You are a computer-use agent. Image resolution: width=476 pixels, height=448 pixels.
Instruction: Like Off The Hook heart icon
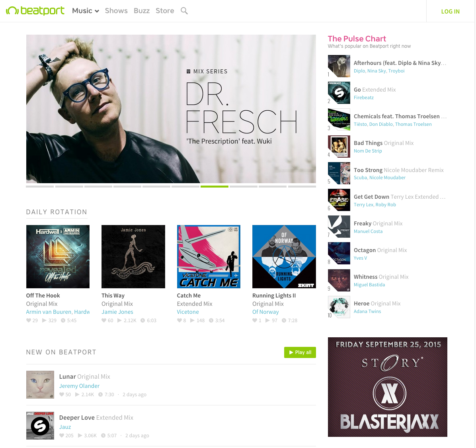(29, 321)
